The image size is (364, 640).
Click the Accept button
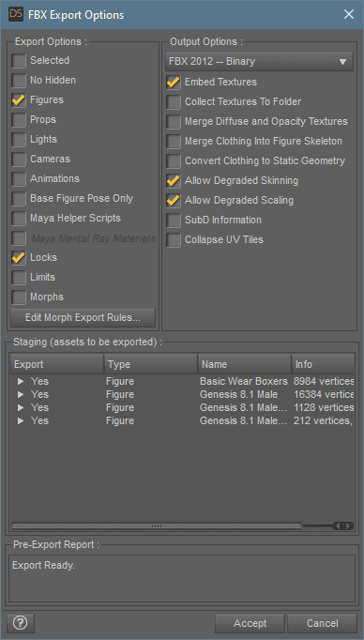click(250, 623)
